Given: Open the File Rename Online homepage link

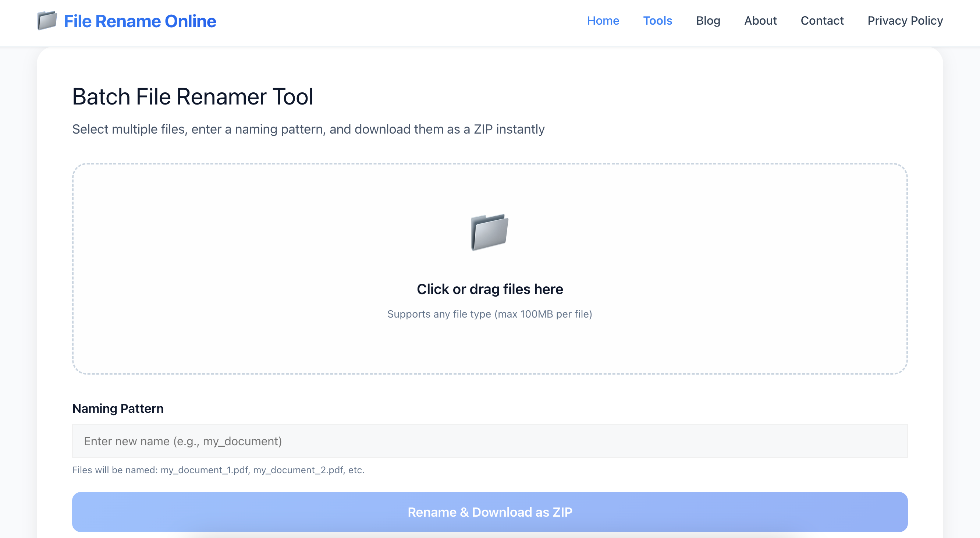Looking at the screenshot, I should click(140, 21).
